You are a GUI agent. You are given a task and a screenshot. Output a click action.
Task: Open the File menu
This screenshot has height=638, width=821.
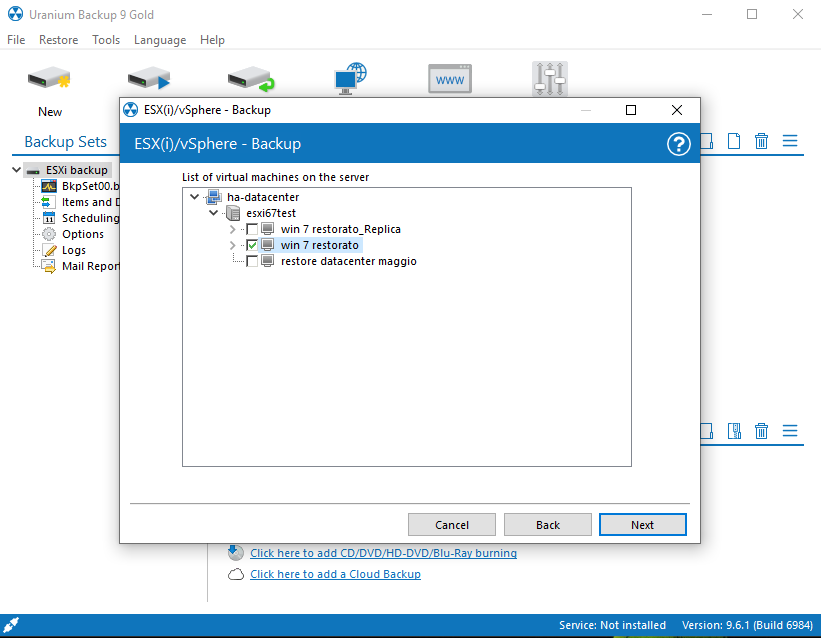tap(16, 40)
